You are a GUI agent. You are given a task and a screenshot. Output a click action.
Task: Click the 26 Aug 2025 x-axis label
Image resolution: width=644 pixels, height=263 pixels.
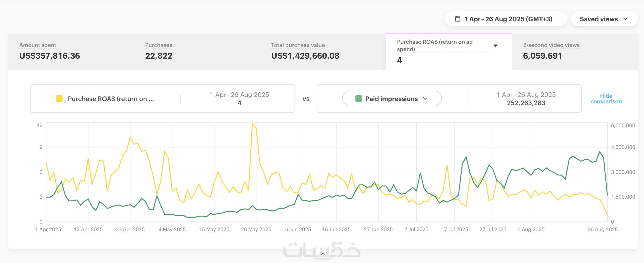tap(602, 229)
